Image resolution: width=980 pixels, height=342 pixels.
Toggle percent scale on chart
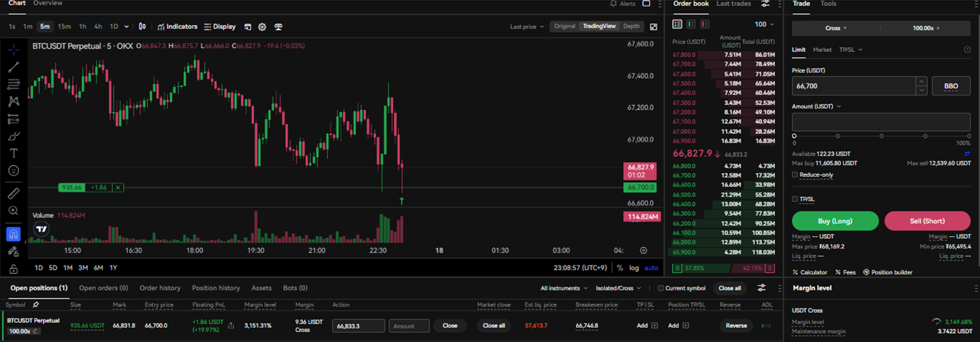coord(620,268)
